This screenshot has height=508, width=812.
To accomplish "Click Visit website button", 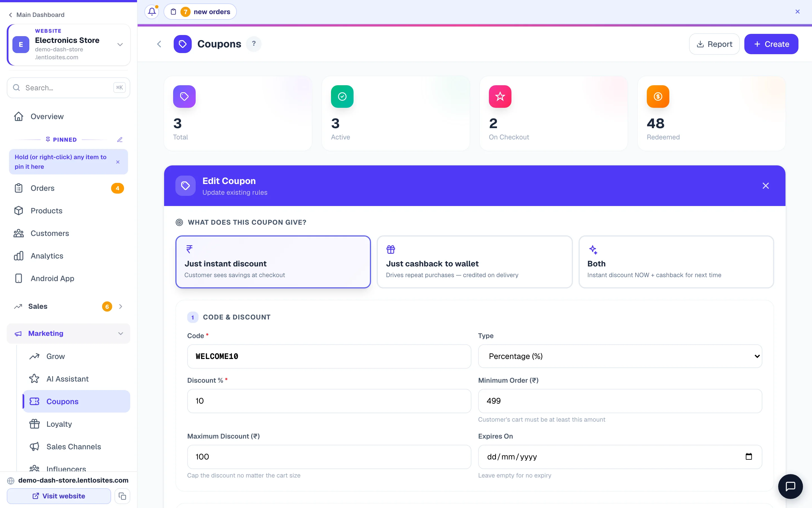I will click(59, 496).
